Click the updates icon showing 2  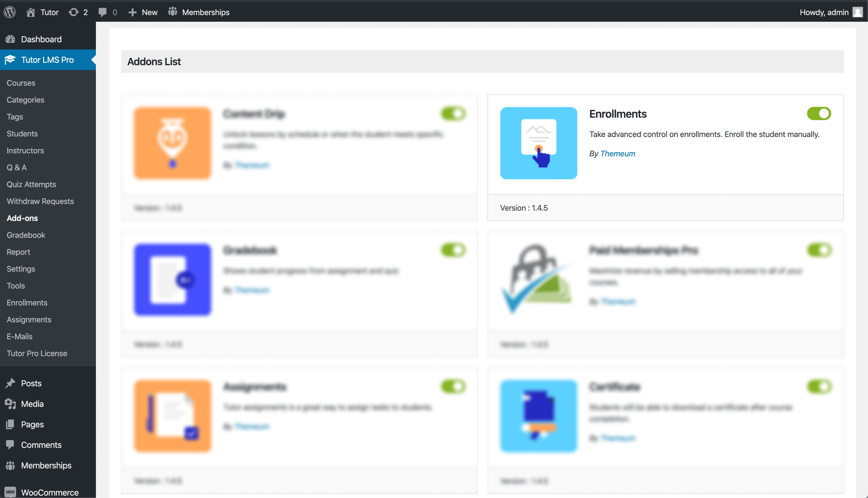[74, 12]
